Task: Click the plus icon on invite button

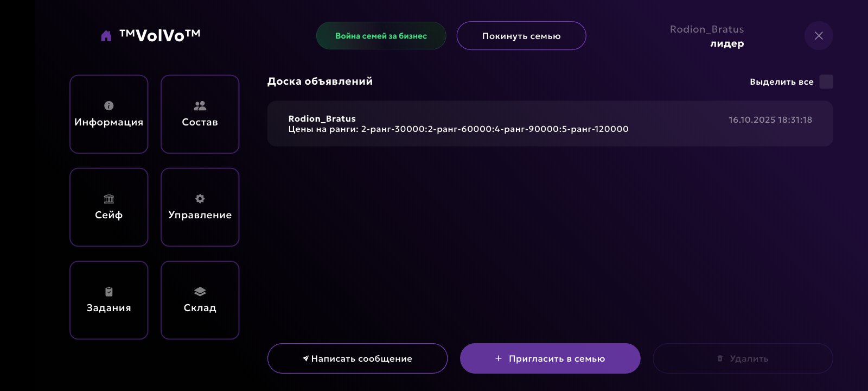Action: [x=498, y=358]
